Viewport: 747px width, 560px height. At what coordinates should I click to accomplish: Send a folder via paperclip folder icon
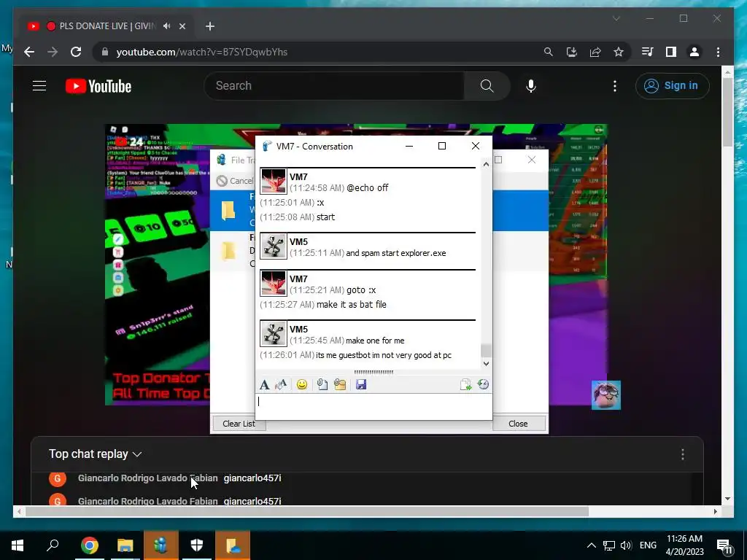pos(340,385)
